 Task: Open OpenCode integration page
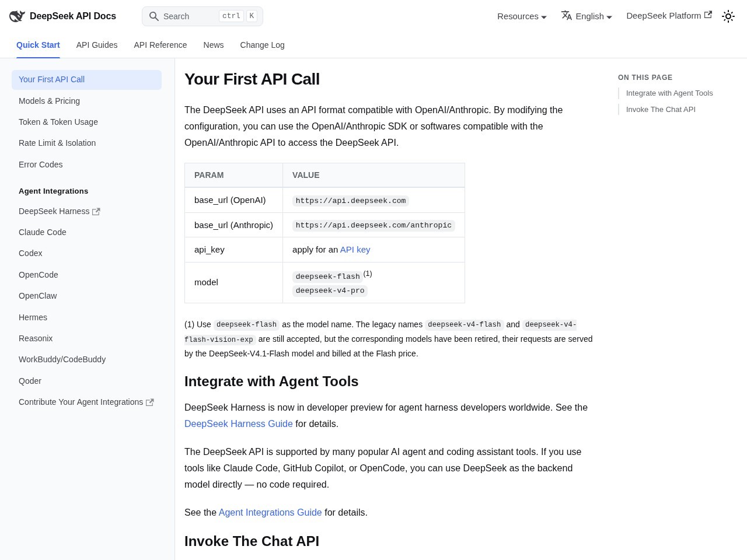tap(86, 275)
